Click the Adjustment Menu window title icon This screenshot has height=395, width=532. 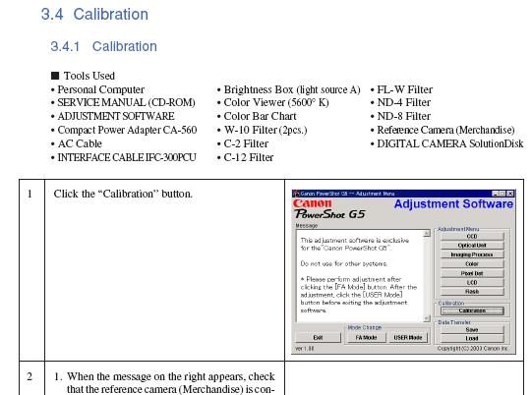296,194
